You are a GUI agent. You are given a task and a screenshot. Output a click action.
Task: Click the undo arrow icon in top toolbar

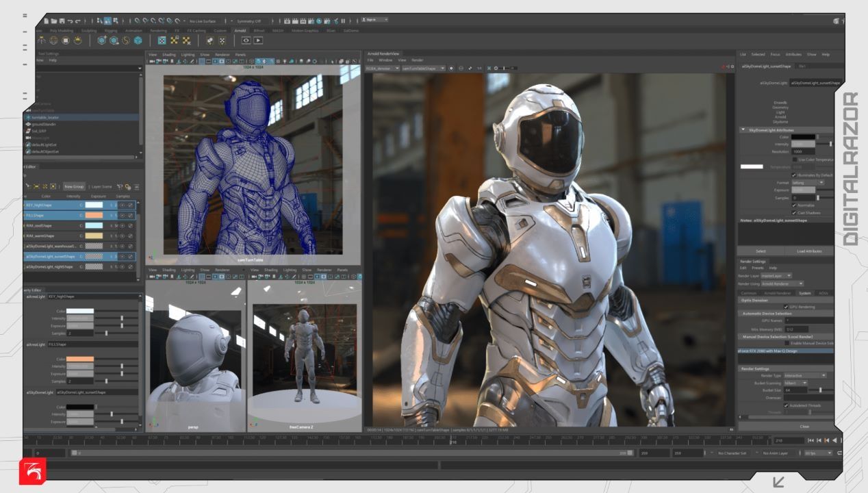pyautogui.click(x=70, y=20)
